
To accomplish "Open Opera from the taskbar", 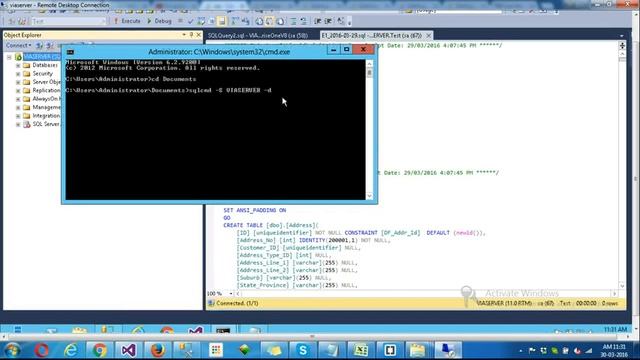I will tap(42, 350).
